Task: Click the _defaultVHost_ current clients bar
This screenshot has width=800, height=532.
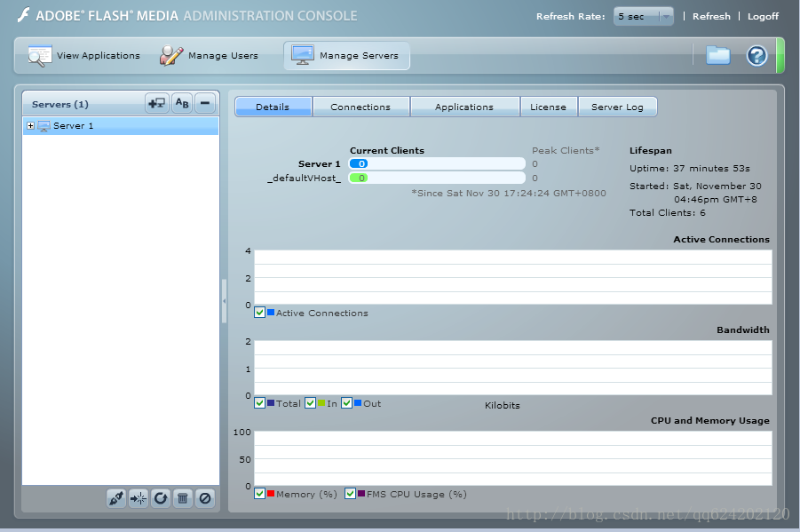Action: (x=437, y=179)
